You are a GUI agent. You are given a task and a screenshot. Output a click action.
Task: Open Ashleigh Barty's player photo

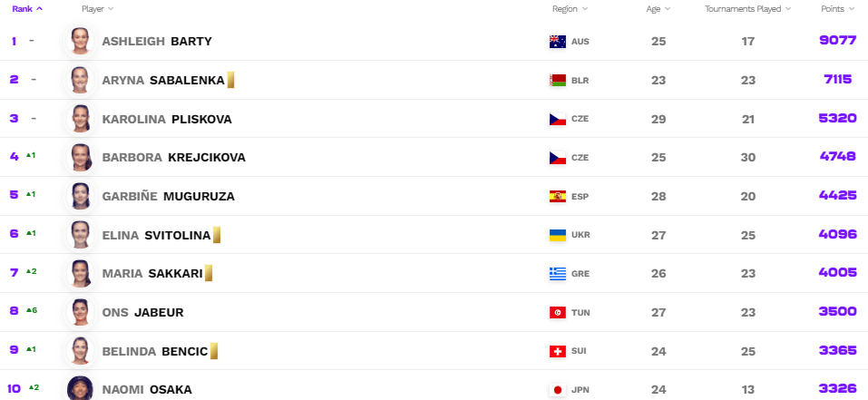[x=80, y=41]
